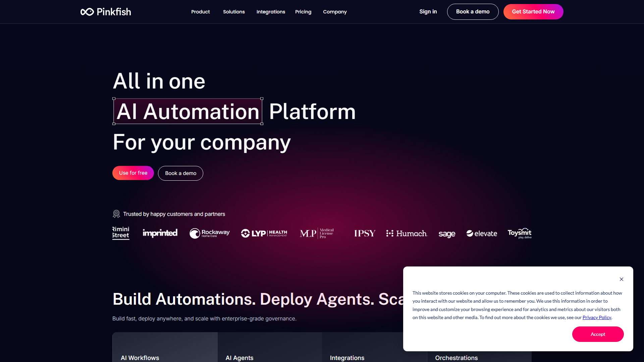Click the imprinted customer logo
The width and height of the screenshot is (644, 362).
(x=160, y=233)
